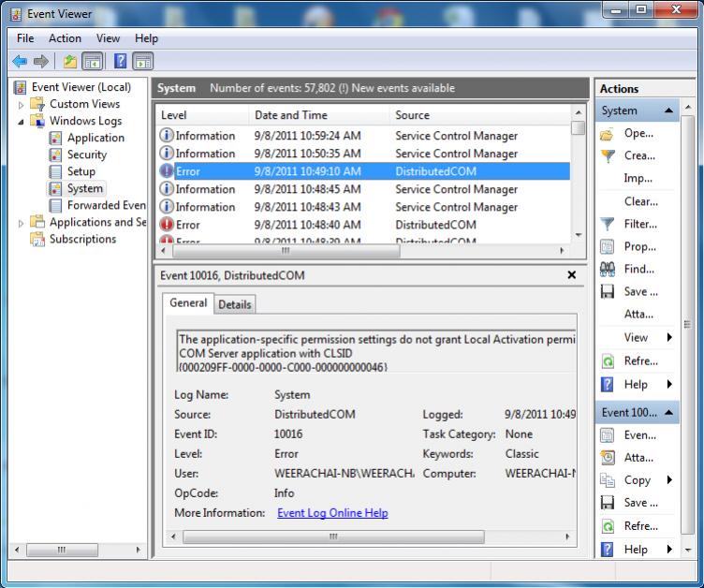Collapse the Windows Logs tree node

coord(22,122)
